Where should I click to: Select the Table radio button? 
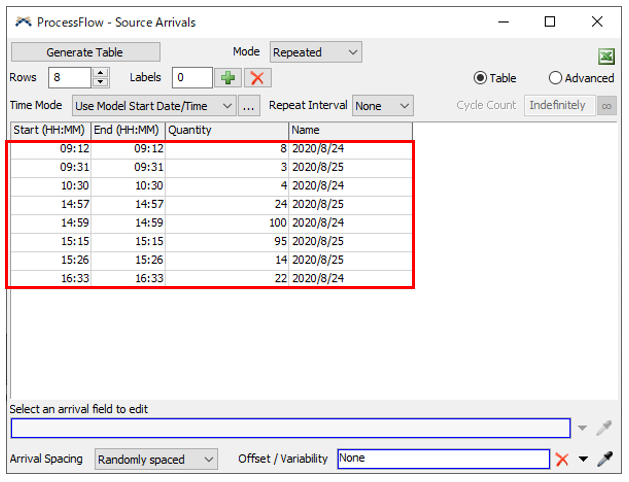[x=480, y=78]
